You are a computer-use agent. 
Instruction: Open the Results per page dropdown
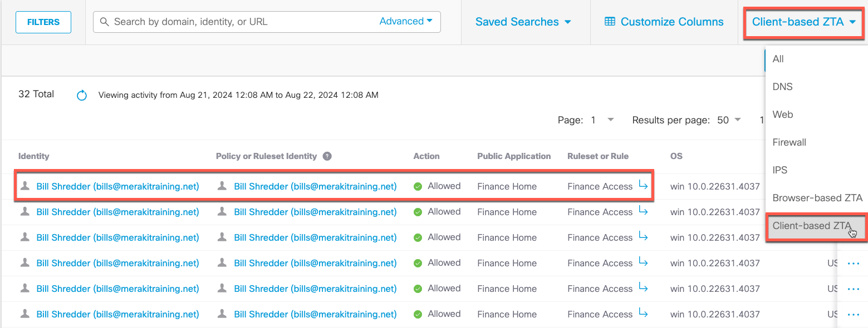730,120
